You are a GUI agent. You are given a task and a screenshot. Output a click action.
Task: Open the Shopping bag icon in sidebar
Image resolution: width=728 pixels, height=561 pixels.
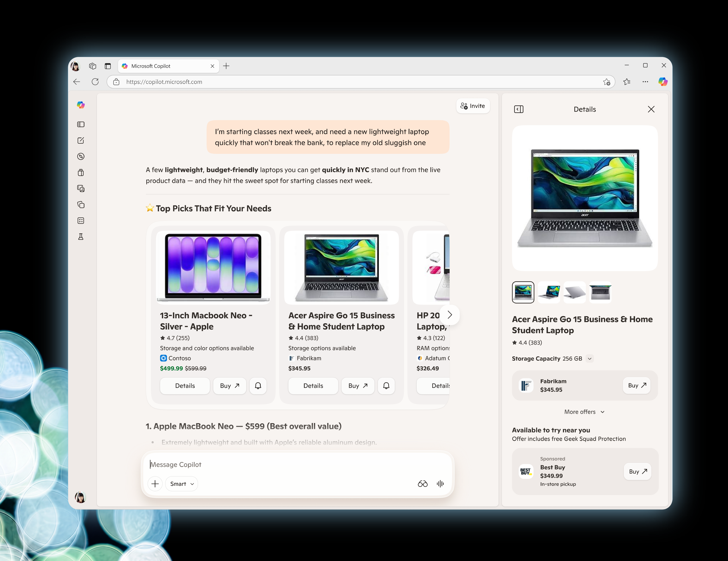[x=81, y=173]
